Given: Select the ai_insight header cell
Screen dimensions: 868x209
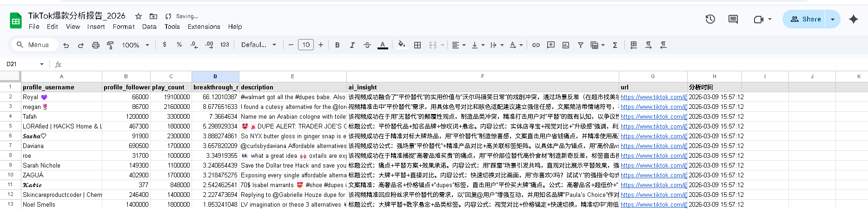Looking at the screenshot, I should tap(483, 87).
